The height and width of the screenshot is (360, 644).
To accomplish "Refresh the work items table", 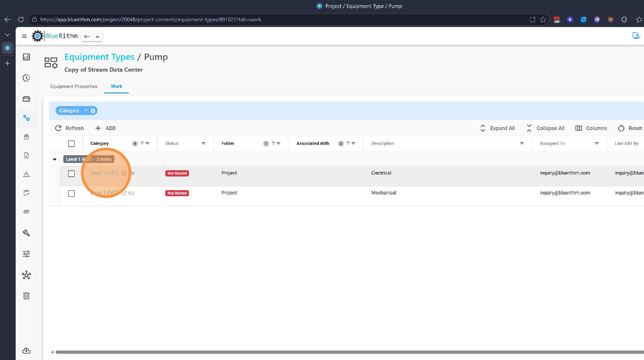I will 69,128.
